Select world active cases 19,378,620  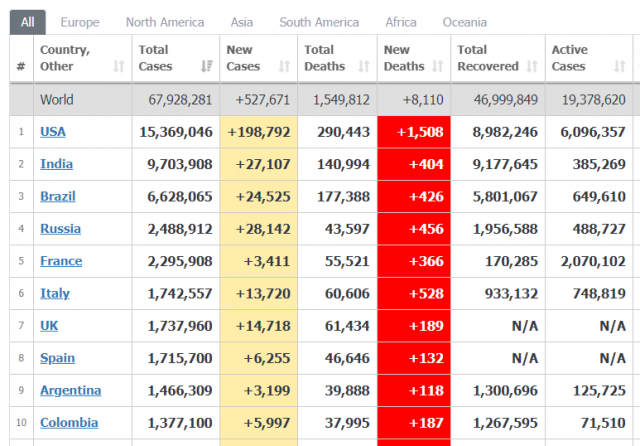click(594, 100)
